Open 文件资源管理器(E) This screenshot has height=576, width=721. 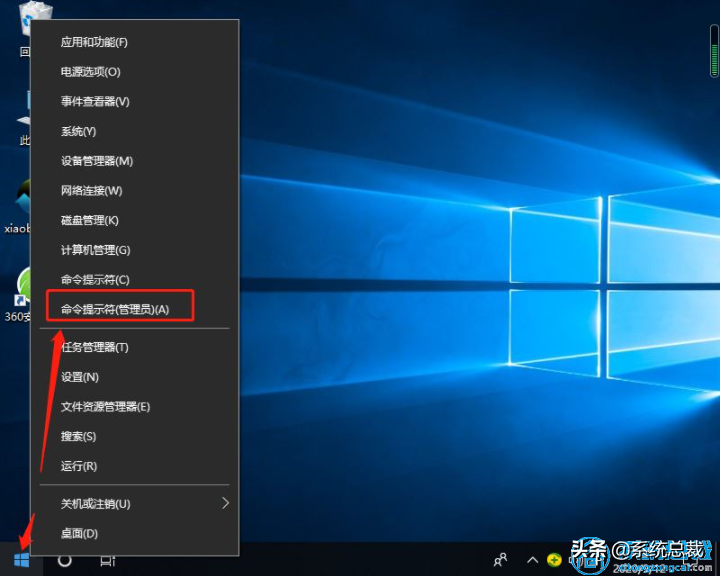point(105,407)
